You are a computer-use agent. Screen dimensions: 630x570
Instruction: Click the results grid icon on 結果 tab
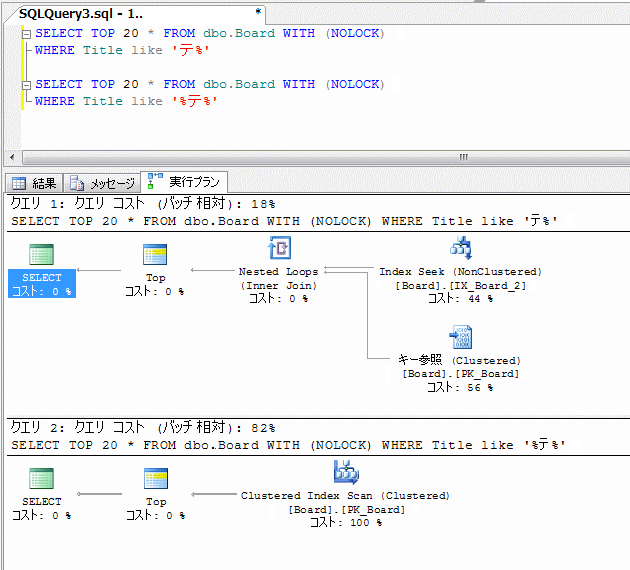point(19,184)
